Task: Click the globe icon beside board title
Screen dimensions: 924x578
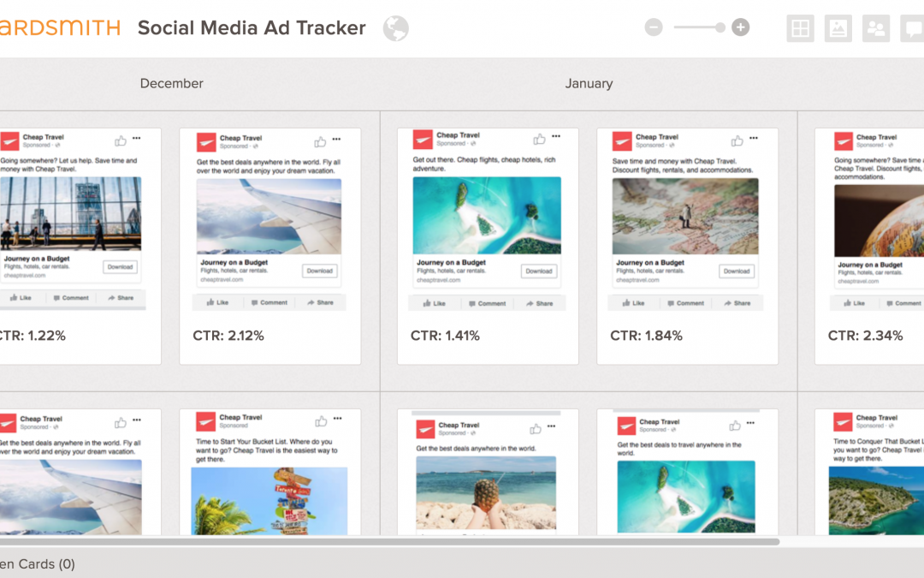Action: pyautogui.click(x=395, y=27)
